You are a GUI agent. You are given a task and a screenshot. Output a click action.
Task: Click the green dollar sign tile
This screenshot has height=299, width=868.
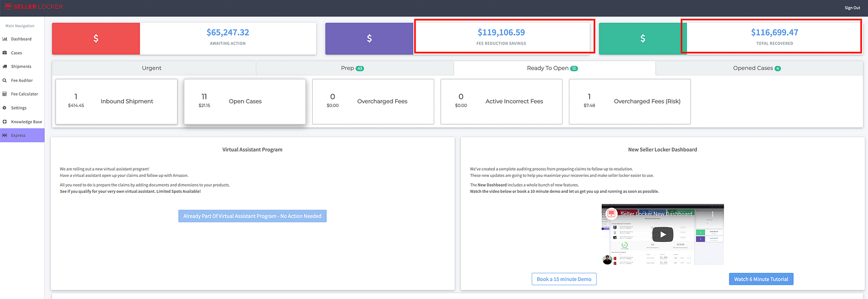643,38
